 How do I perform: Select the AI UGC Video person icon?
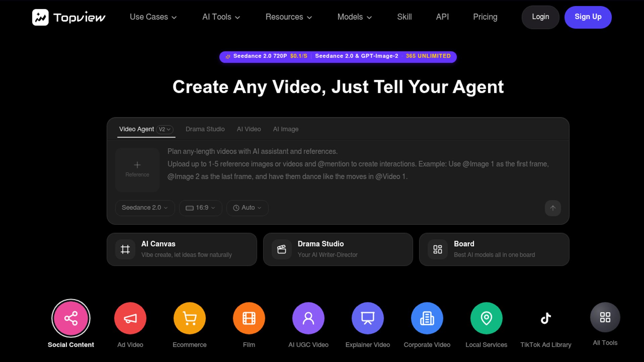pos(308,318)
